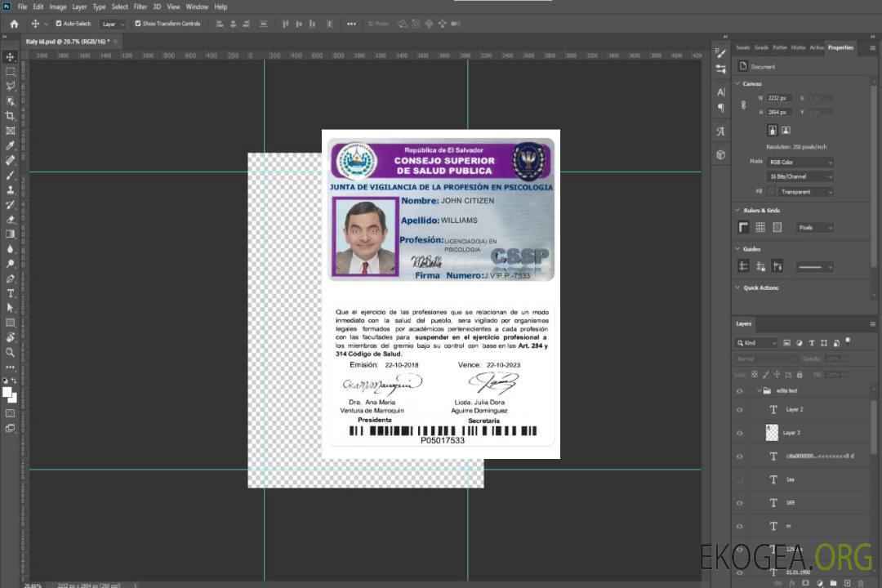Open the Properties panel flyout menu
Screen dimensions: 882x588
(x=872, y=48)
